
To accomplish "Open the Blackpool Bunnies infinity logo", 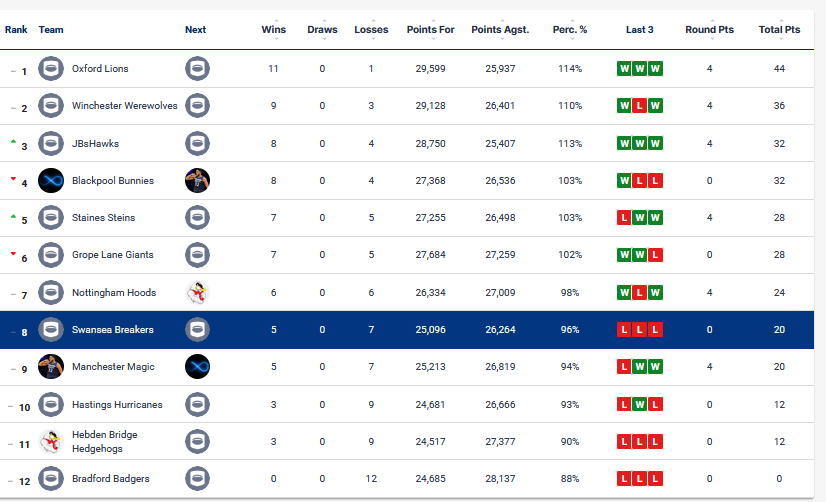I will (51, 181).
